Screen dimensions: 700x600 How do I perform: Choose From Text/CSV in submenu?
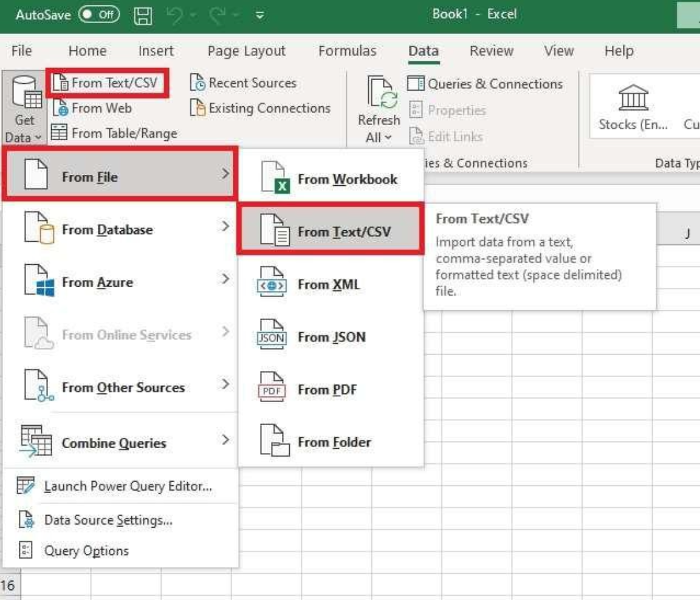pos(331,230)
